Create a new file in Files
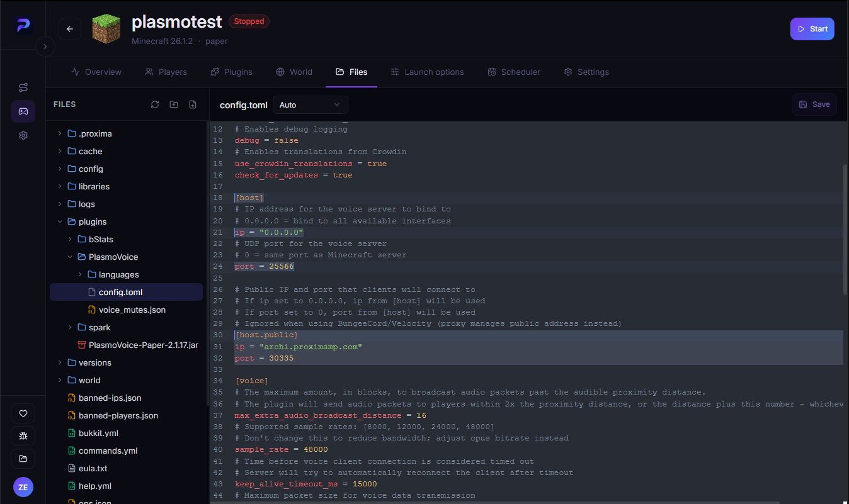Screen dimensions: 849x504 [193, 104]
